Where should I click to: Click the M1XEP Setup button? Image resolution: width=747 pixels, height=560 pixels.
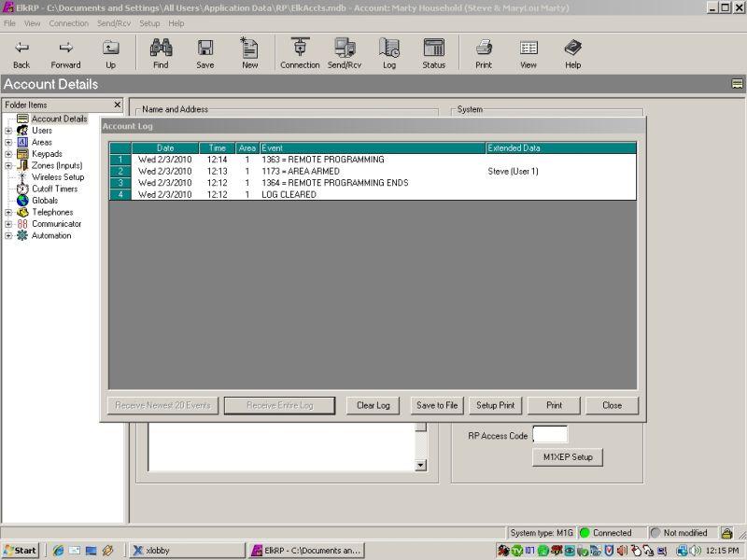click(x=568, y=457)
